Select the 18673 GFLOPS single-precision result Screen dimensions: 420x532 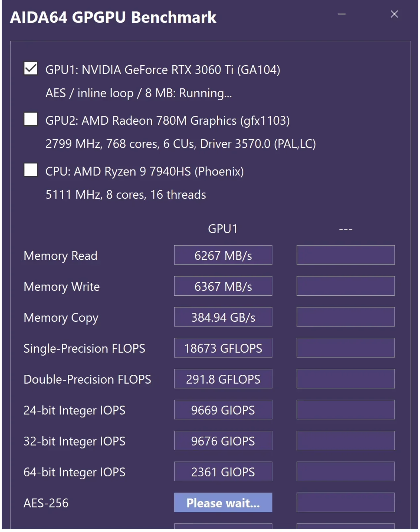[223, 348]
